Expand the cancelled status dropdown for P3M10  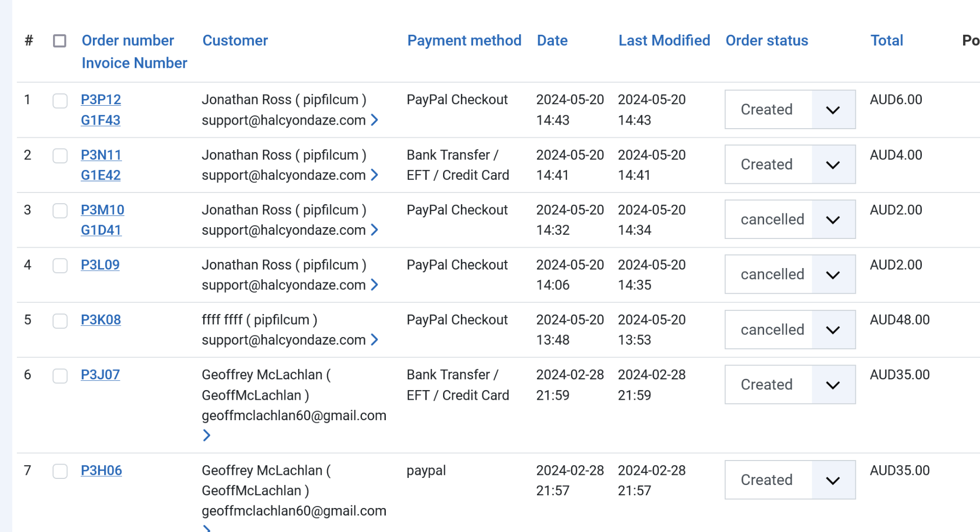pyautogui.click(x=790, y=220)
